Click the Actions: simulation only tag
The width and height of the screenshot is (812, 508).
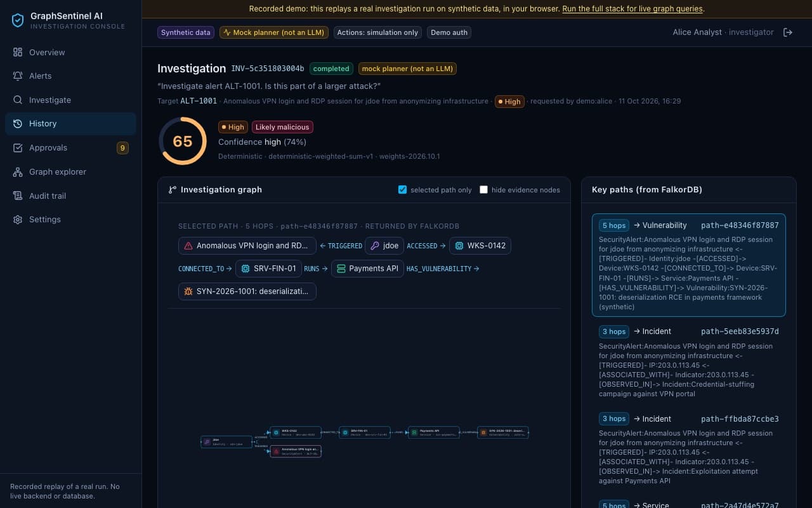tap(377, 32)
